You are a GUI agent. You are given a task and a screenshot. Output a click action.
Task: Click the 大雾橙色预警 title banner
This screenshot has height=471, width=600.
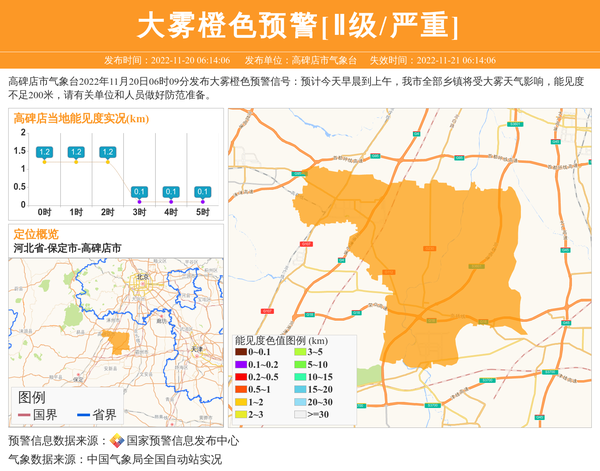point(299,24)
